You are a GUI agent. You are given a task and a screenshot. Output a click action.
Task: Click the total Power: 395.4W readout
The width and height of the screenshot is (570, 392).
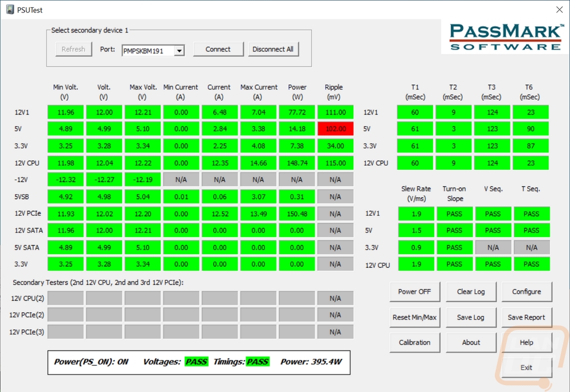pos(311,362)
